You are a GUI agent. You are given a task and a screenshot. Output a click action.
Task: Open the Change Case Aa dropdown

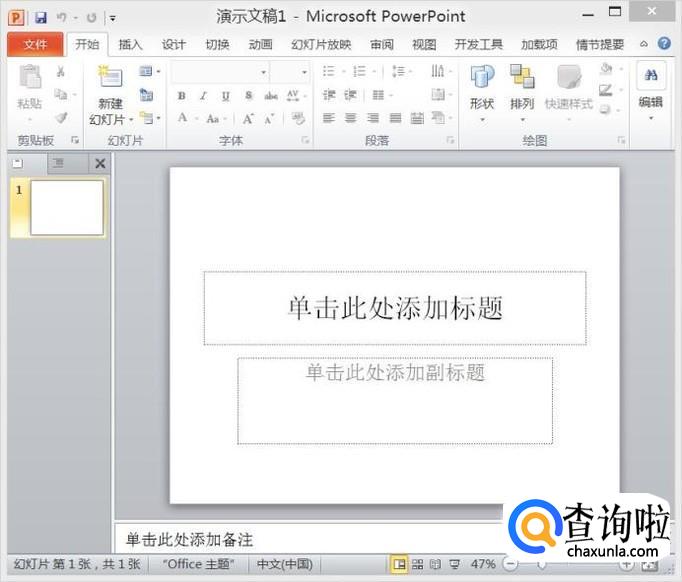(x=216, y=118)
